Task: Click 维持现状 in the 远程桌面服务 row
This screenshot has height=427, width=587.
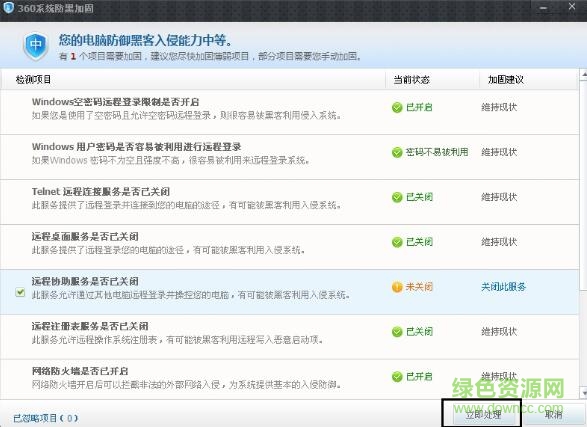Action: pyautogui.click(x=499, y=242)
